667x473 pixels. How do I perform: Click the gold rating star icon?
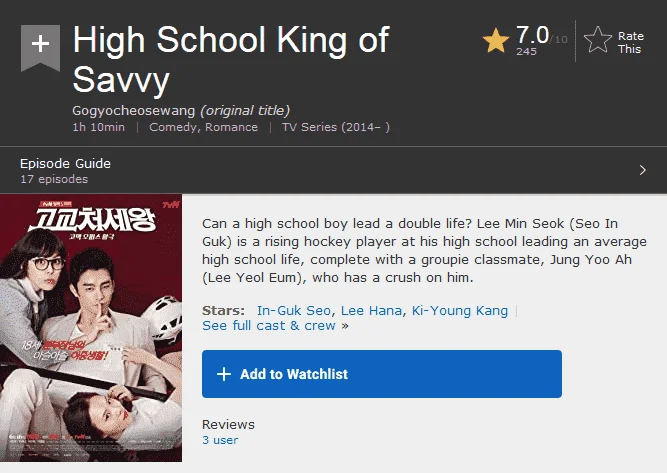[x=496, y=41]
